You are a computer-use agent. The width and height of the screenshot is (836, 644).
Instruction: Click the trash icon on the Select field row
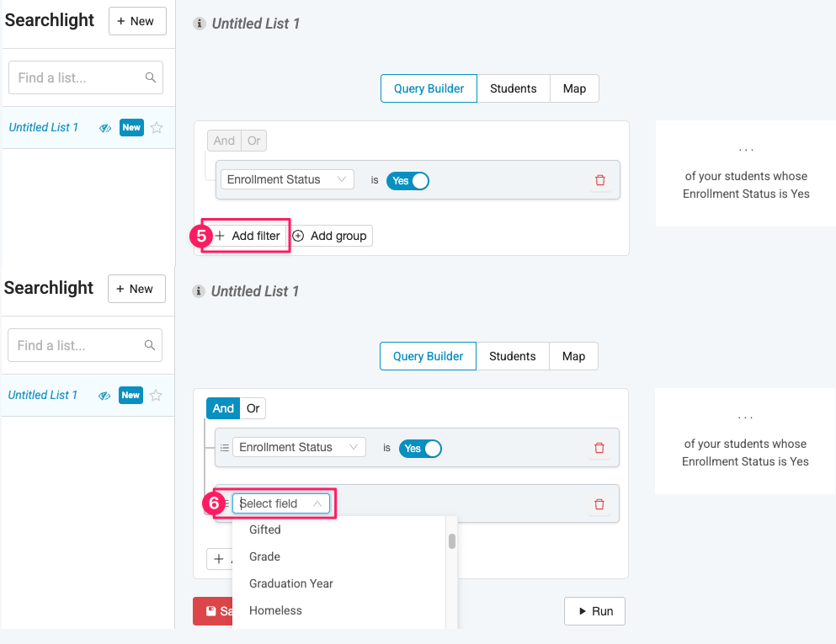coord(599,503)
